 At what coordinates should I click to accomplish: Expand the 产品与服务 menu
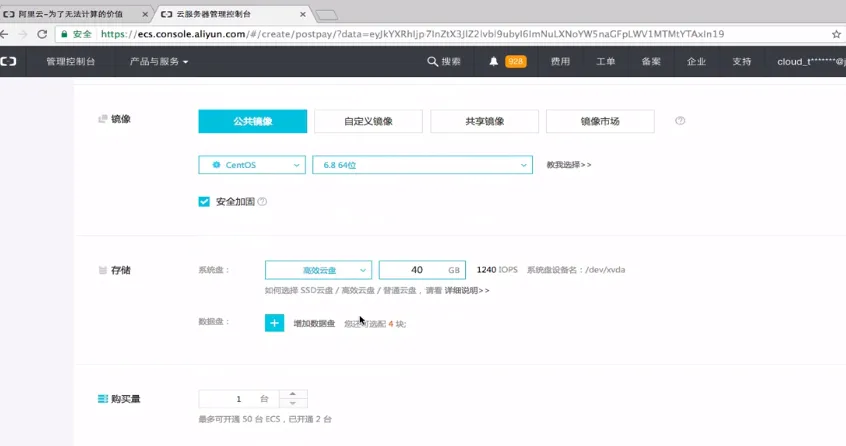pyautogui.click(x=159, y=61)
